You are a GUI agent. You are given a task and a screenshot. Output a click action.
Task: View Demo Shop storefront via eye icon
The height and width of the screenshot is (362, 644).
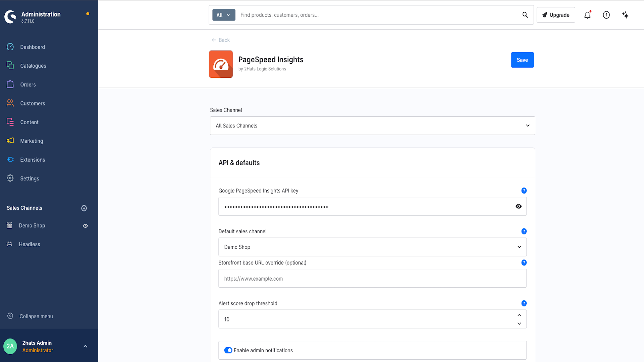point(86,226)
